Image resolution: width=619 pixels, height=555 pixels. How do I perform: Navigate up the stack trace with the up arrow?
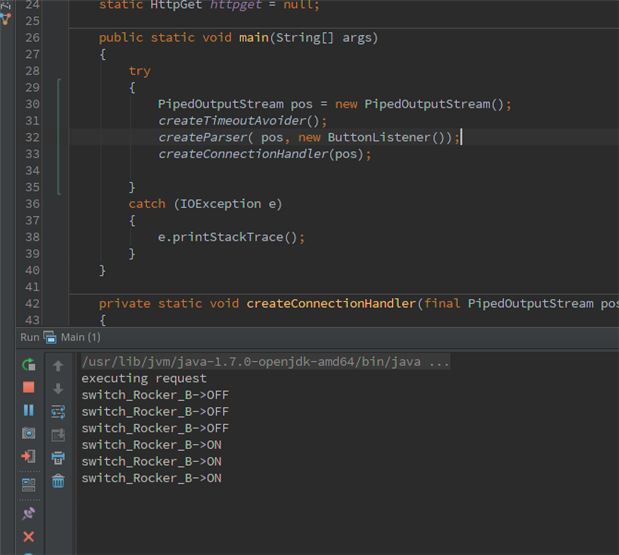click(58, 366)
